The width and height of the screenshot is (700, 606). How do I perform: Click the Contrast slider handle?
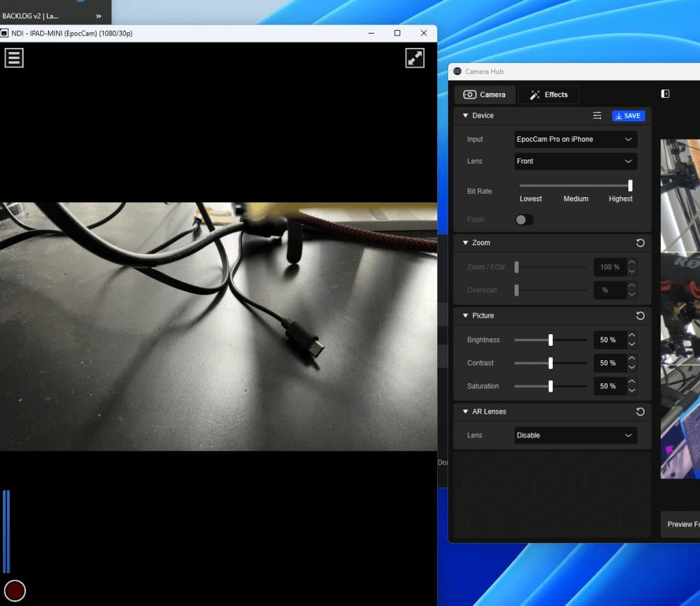click(x=550, y=364)
